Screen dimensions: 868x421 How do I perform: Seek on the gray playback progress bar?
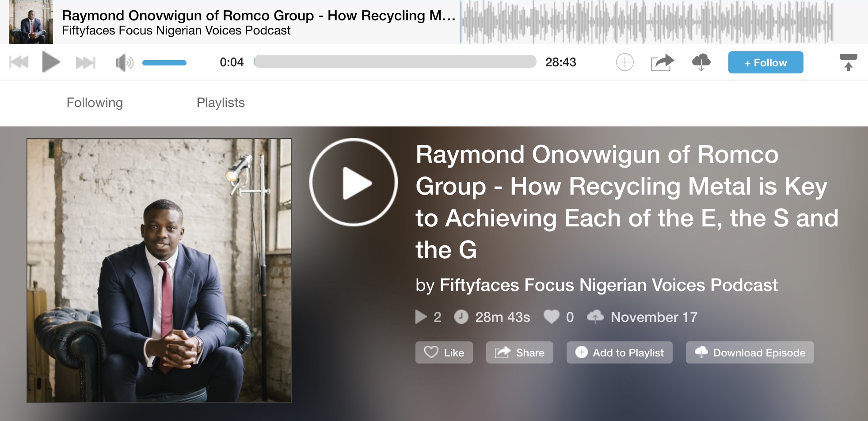point(395,61)
